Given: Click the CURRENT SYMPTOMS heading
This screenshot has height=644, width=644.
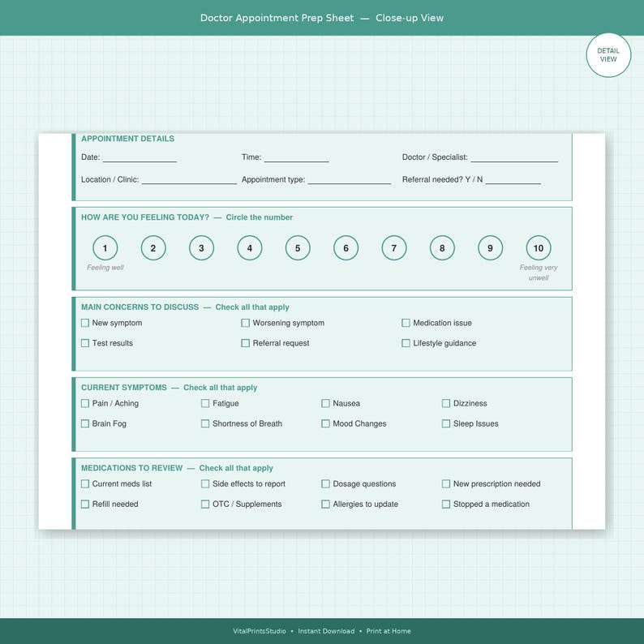Looking at the screenshot, I should (x=124, y=388).
